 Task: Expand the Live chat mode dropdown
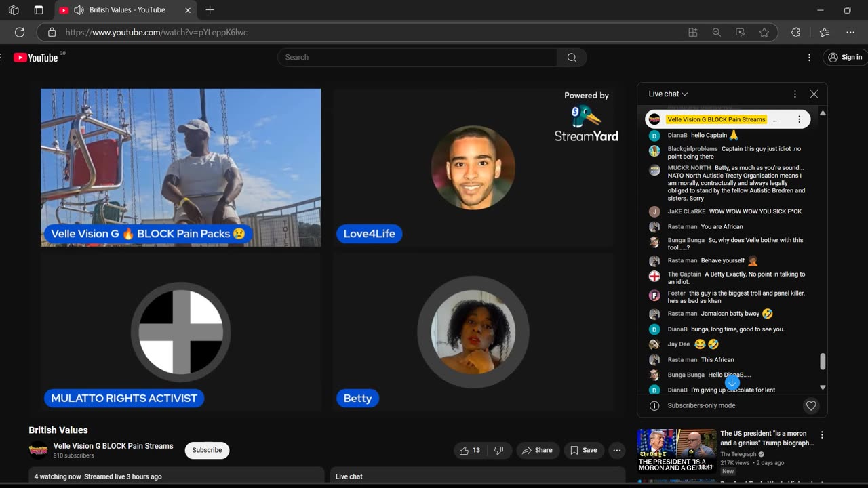click(x=668, y=94)
